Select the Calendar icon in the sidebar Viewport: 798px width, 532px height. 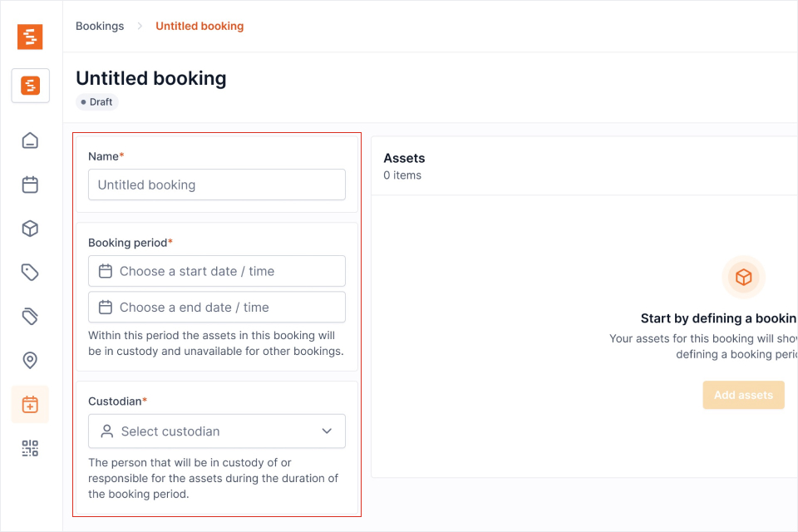[x=30, y=185]
